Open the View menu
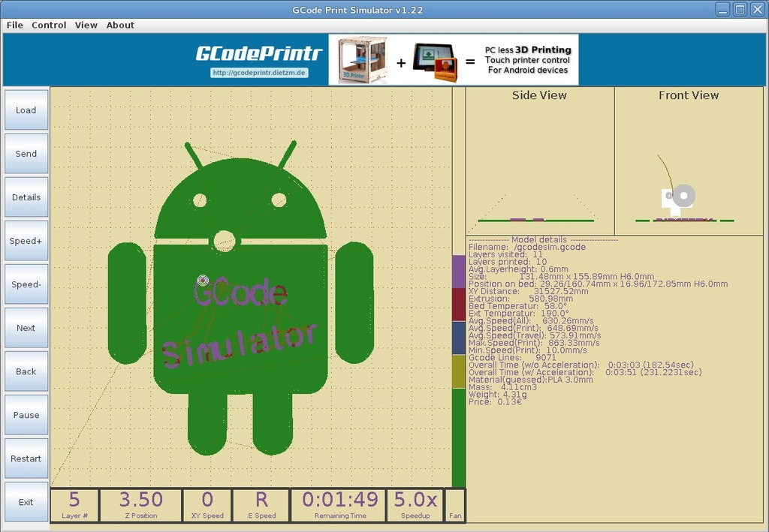 [x=86, y=25]
